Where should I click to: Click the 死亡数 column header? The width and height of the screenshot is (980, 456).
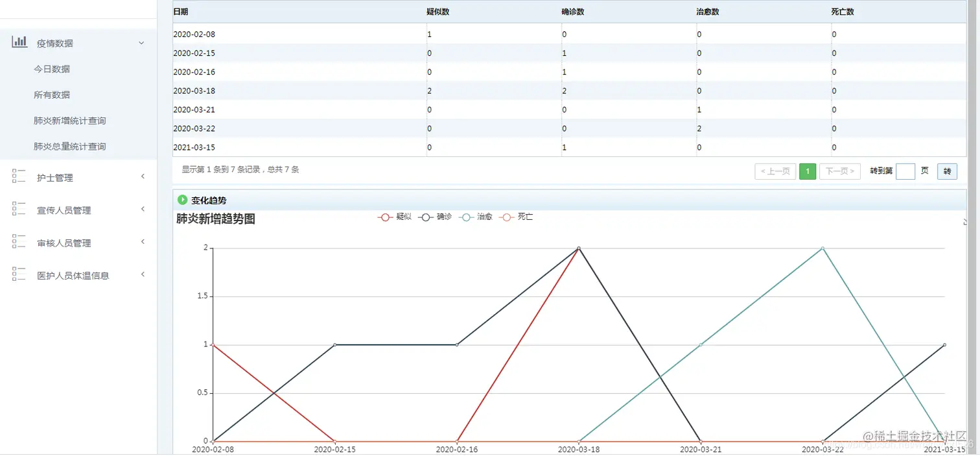coord(843,12)
